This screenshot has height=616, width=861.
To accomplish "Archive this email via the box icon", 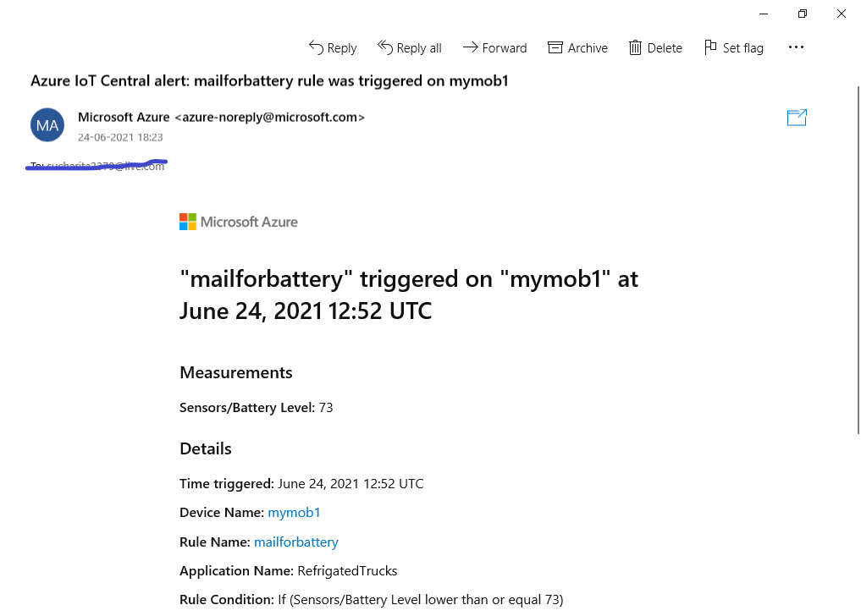I will [x=555, y=47].
